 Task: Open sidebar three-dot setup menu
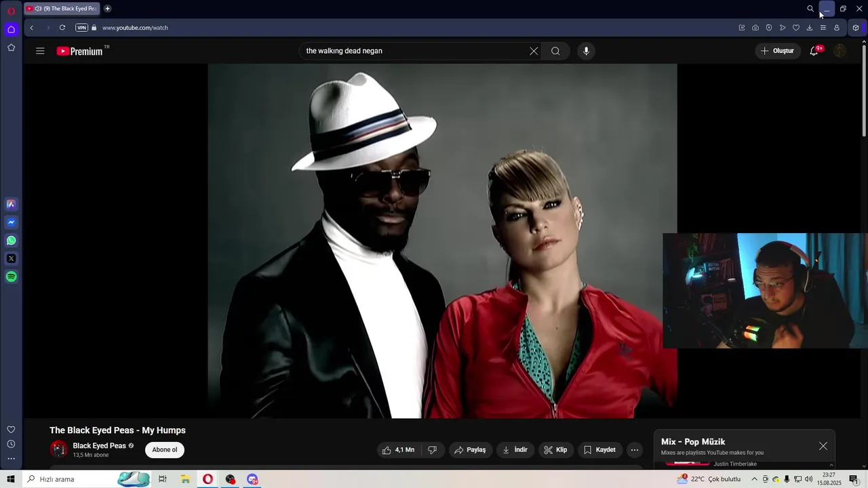coord(12,459)
